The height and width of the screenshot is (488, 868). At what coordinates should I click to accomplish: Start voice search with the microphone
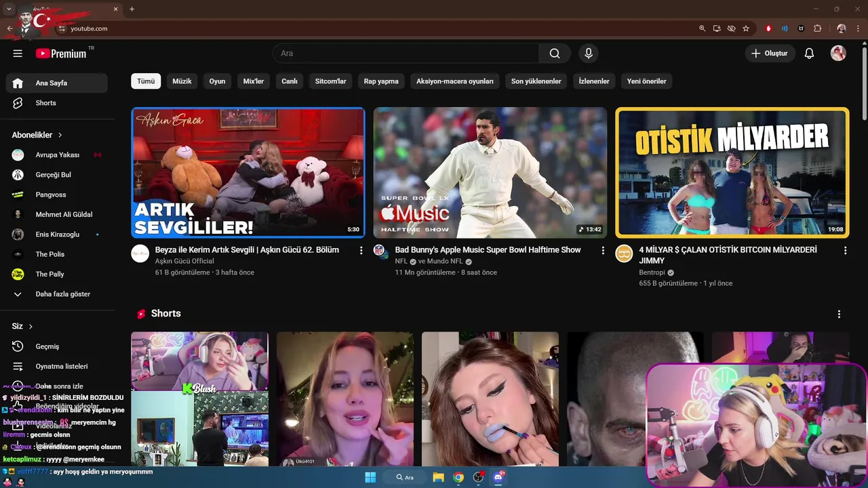click(589, 54)
